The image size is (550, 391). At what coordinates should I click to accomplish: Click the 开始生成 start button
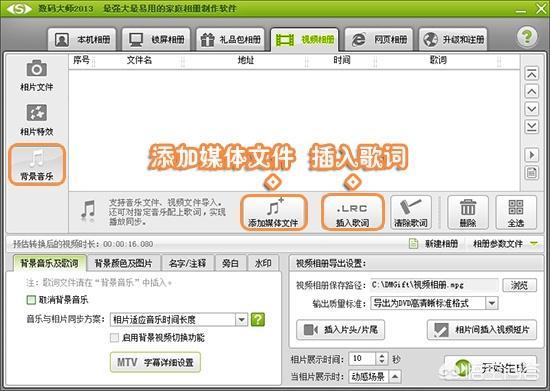[491, 369]
